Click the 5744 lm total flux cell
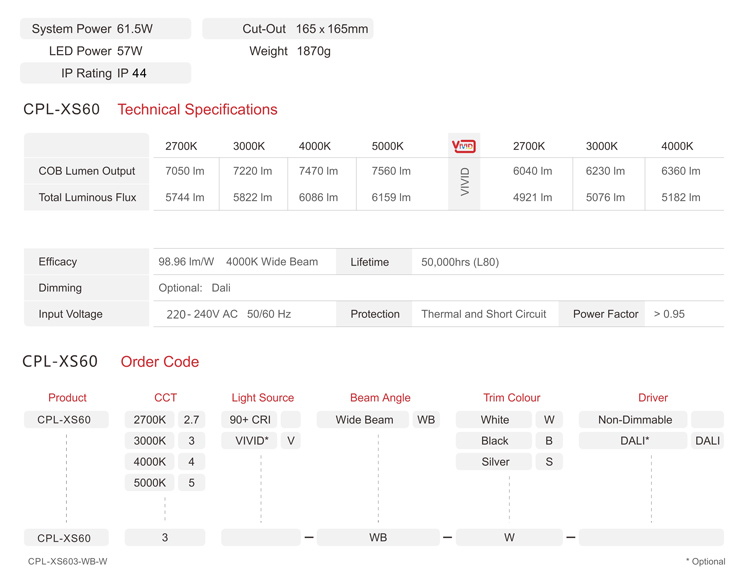750x585 pixels. pos(185,197)
